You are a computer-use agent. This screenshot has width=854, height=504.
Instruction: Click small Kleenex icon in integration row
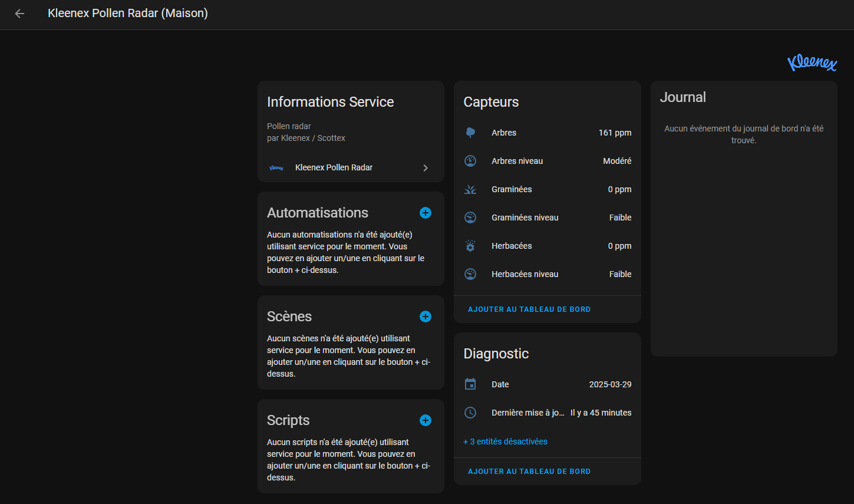point(276,168)
